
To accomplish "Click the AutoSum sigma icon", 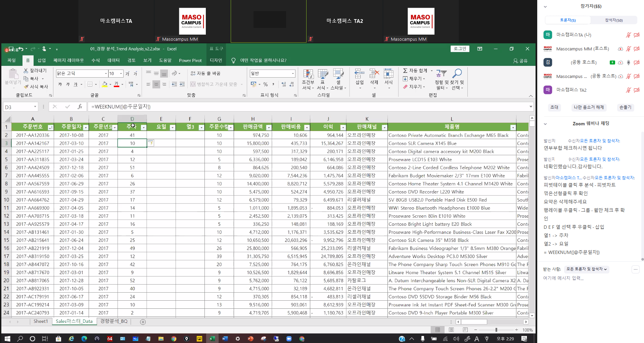I will tap(405, 71).
